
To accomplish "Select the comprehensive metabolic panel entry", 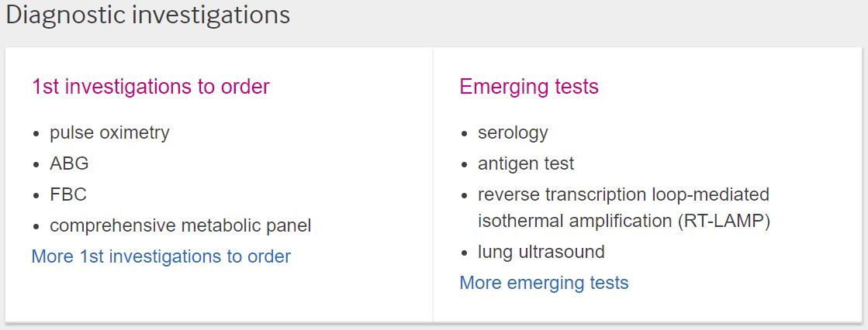I will (x=181, y=225).
